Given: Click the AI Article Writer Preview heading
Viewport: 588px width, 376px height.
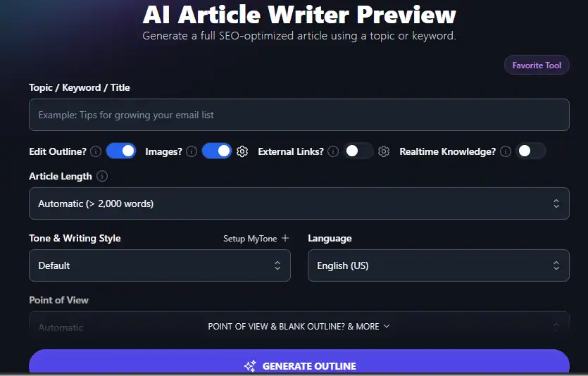Looking at the screenshot, I should [x=299, y=14].
